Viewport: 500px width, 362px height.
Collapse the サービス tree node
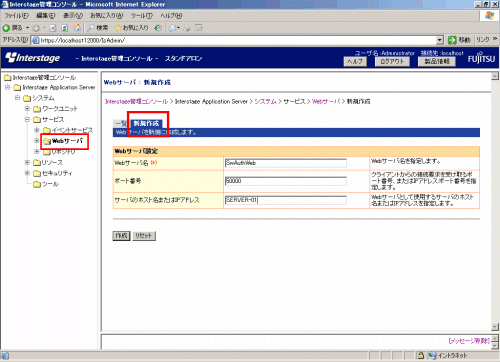click(28, 119)
